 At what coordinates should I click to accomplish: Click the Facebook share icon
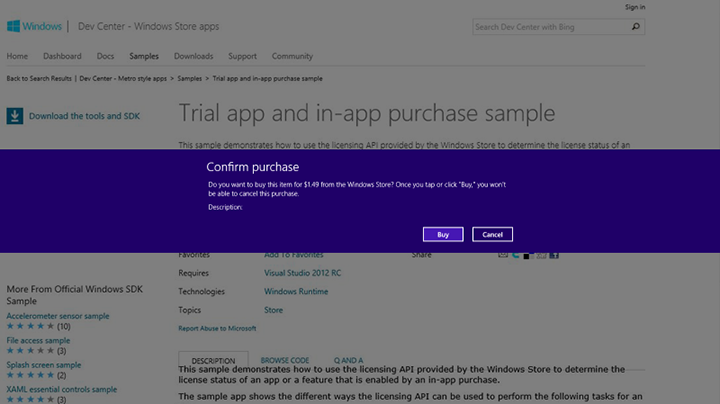click(554, 255)
